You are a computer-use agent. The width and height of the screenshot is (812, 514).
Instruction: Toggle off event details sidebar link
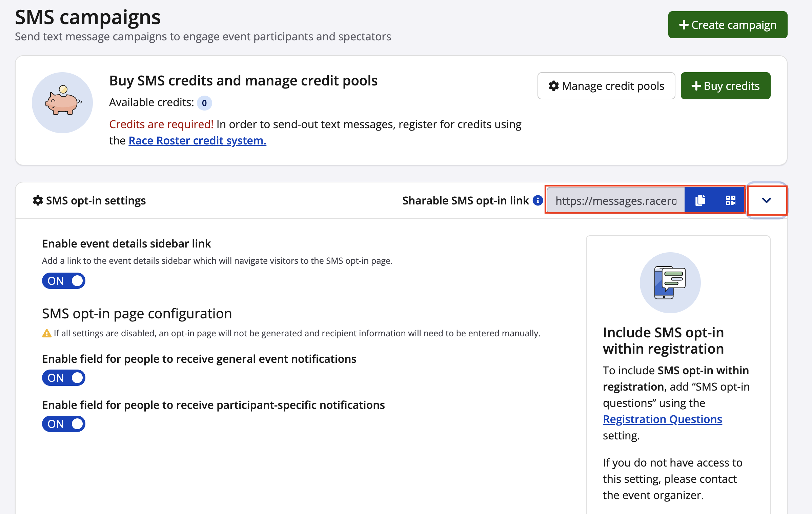point(64,281)
